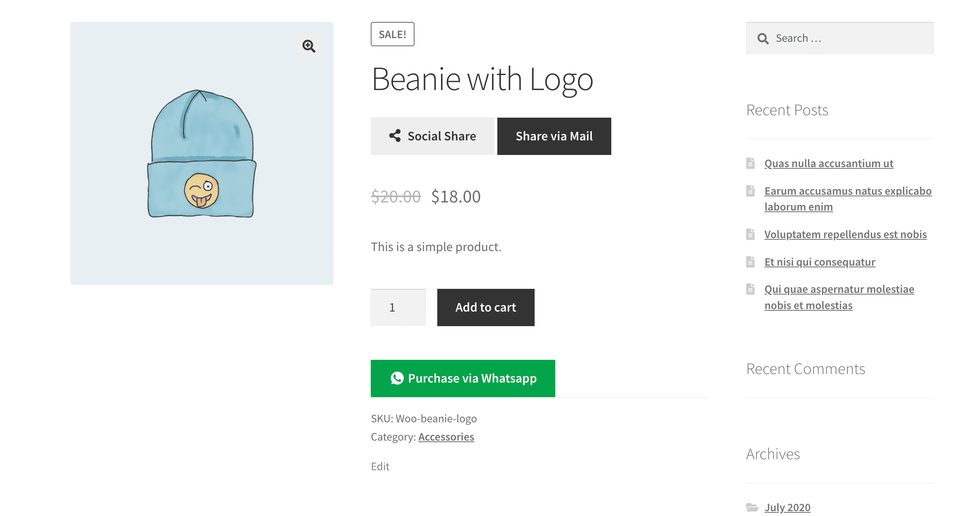The image size is (980, 516).
Task: Select Voluptatem repellendus est nobis post
Action: [845, 234]
